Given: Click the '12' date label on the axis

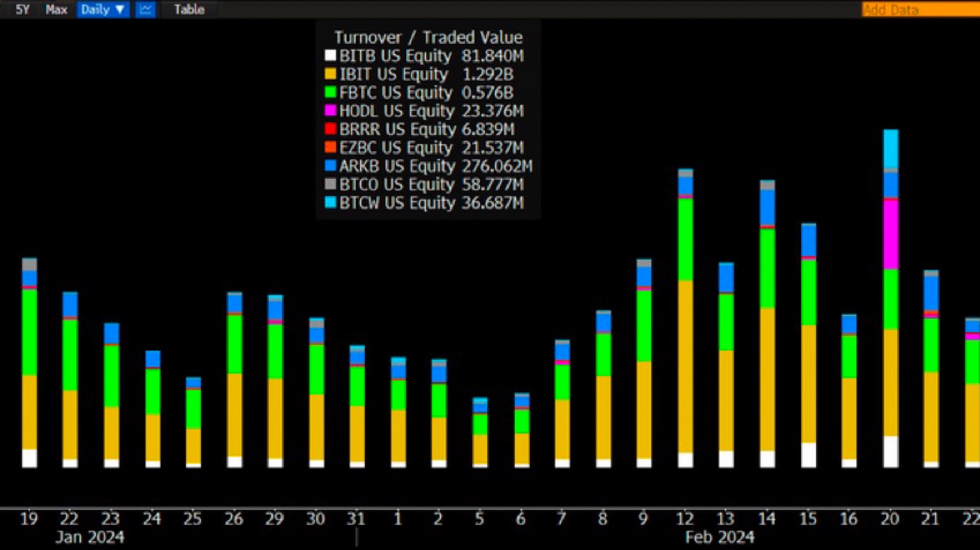Looking at the screenshot, I should tap(685, 519).
